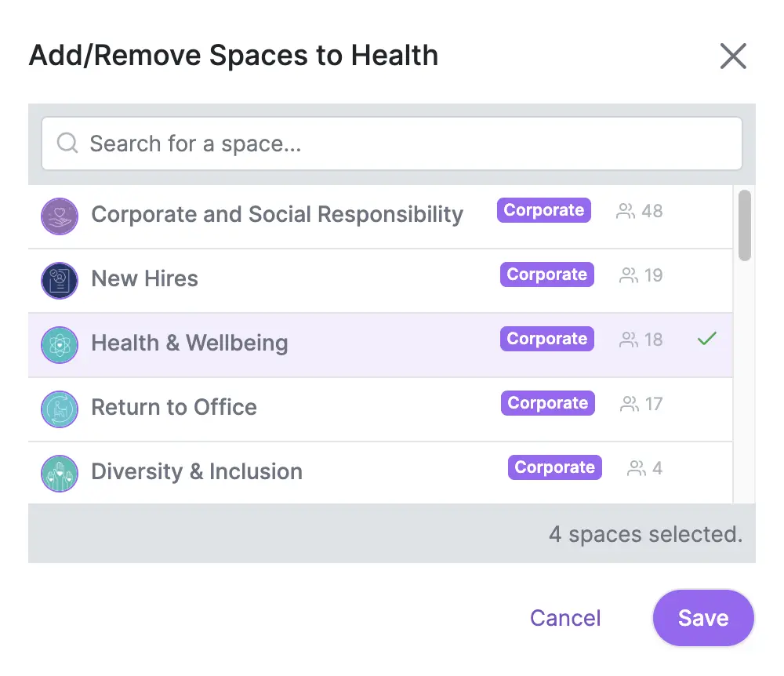Image resolution: width=784 pixels, height=676 pixels.
Task: Select the Diversity & Inclusion space
Action: 380,473
